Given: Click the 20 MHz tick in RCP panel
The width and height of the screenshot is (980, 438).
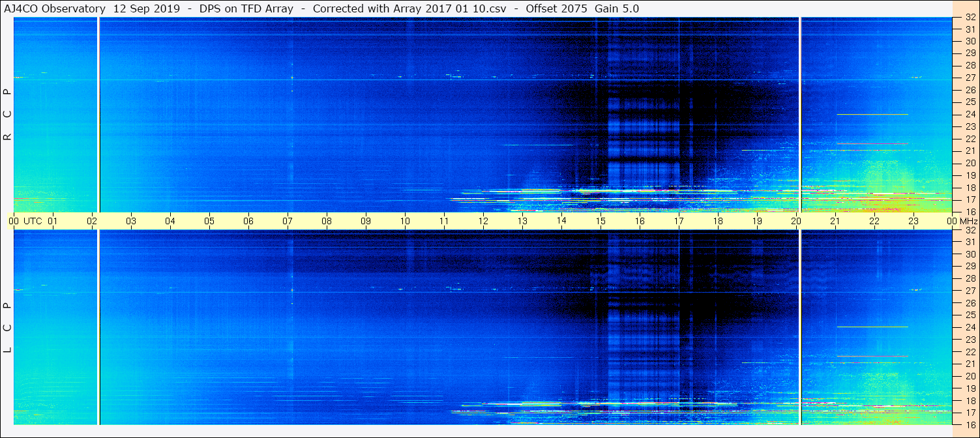Looking at the screenshot, I should point(970,163).
